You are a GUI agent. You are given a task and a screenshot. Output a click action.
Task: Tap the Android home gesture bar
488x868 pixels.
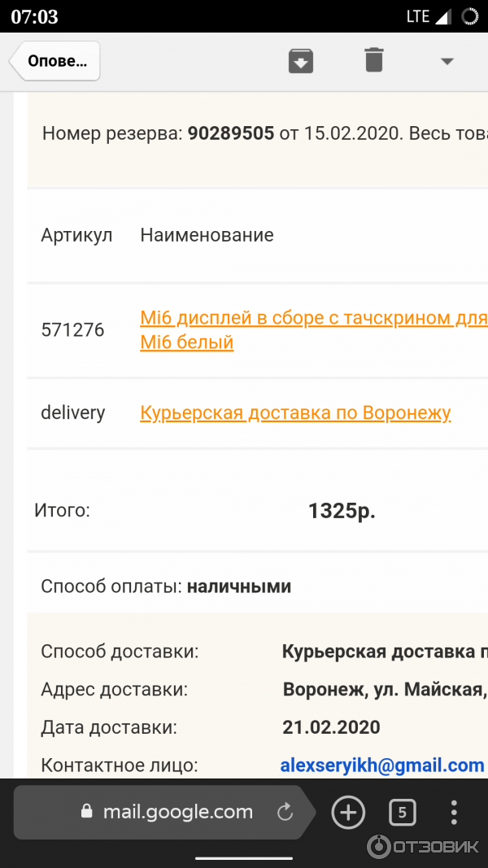244,857
